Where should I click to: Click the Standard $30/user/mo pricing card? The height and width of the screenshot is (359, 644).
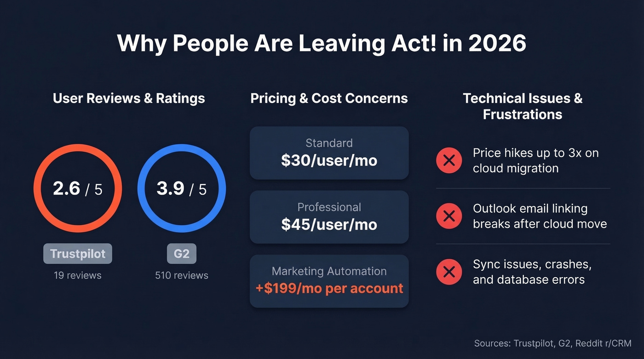point(329,153)
